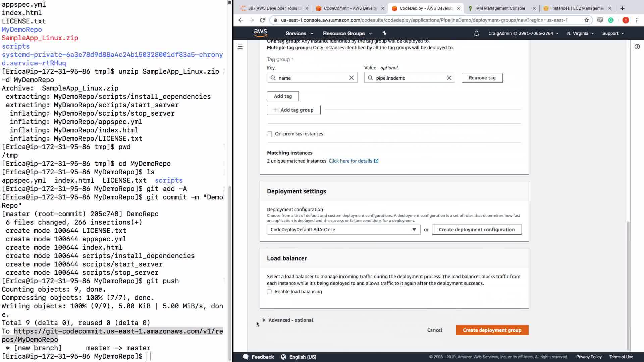Bookmark this page with star icon
Viewport: 644px width, 362px height.
point(586,20)
